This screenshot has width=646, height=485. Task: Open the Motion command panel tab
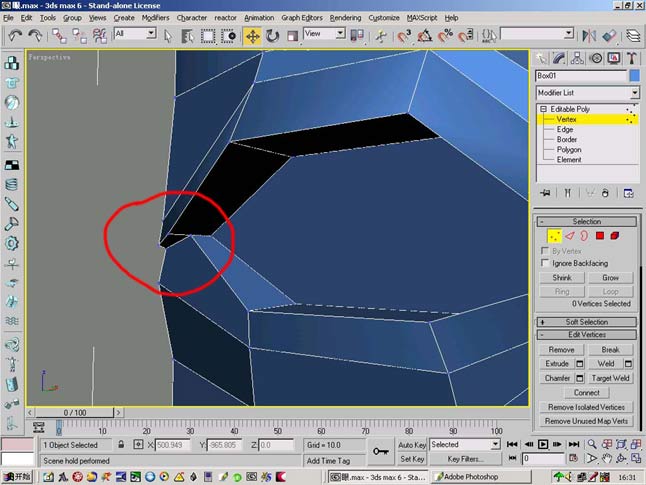tap(596, 58)
